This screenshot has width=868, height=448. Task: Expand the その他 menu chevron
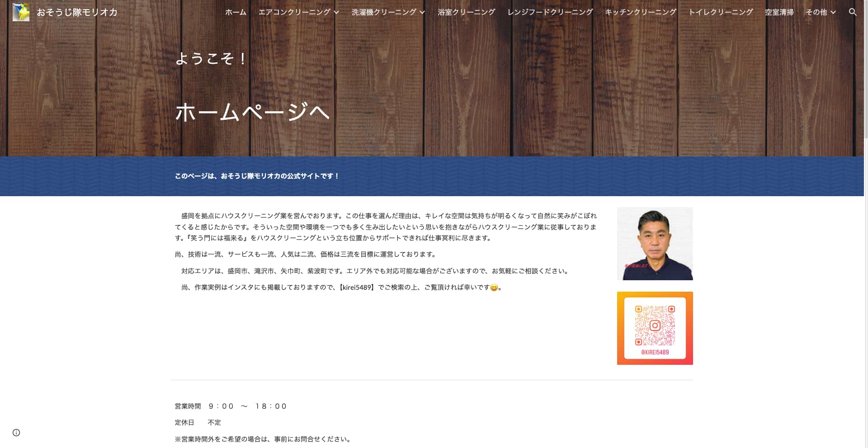833,12
